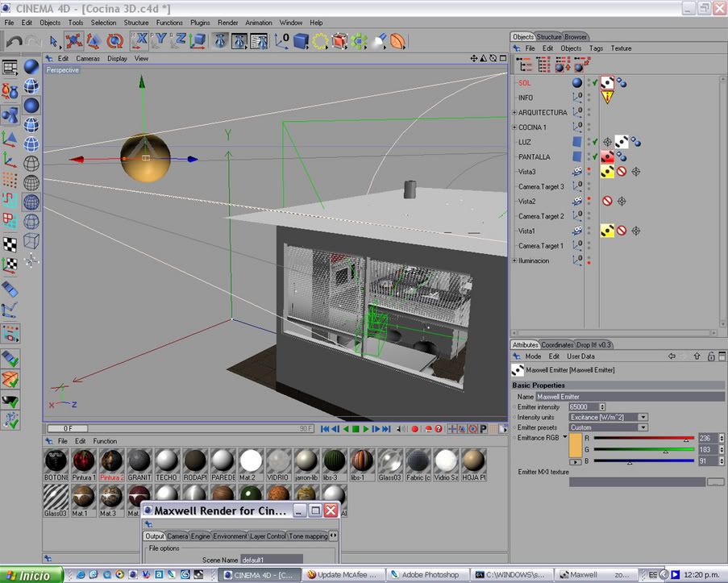Click the Target tag on Vista2
728x583 pixels.
click(622, 201)
